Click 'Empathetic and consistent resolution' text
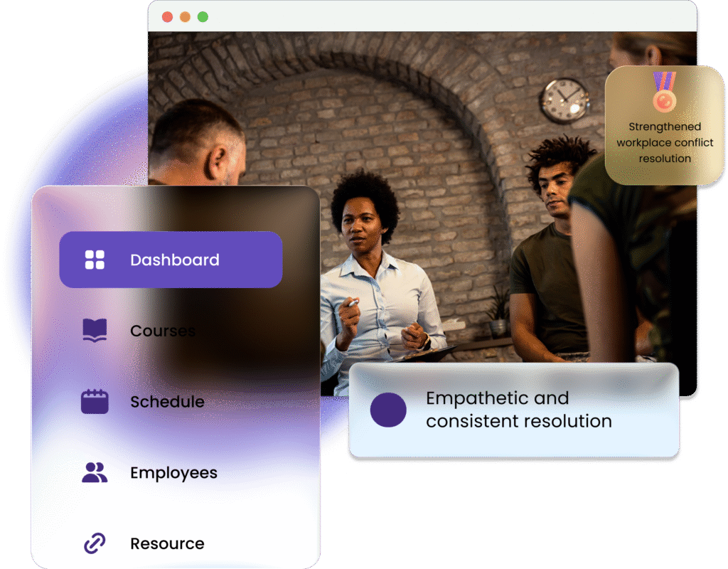This screenshot has height=569, width=728. [518, 410]
